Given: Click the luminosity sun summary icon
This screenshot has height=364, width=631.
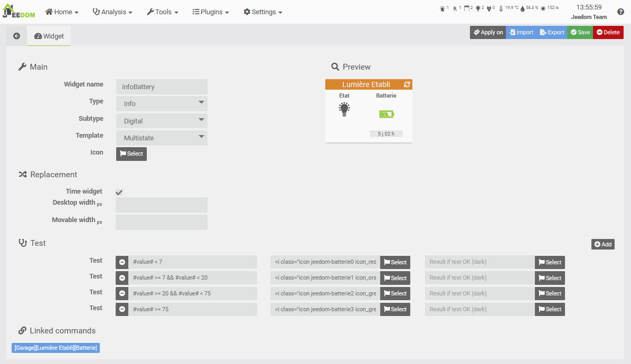Looking at the screenshot, I should (543, 8).
